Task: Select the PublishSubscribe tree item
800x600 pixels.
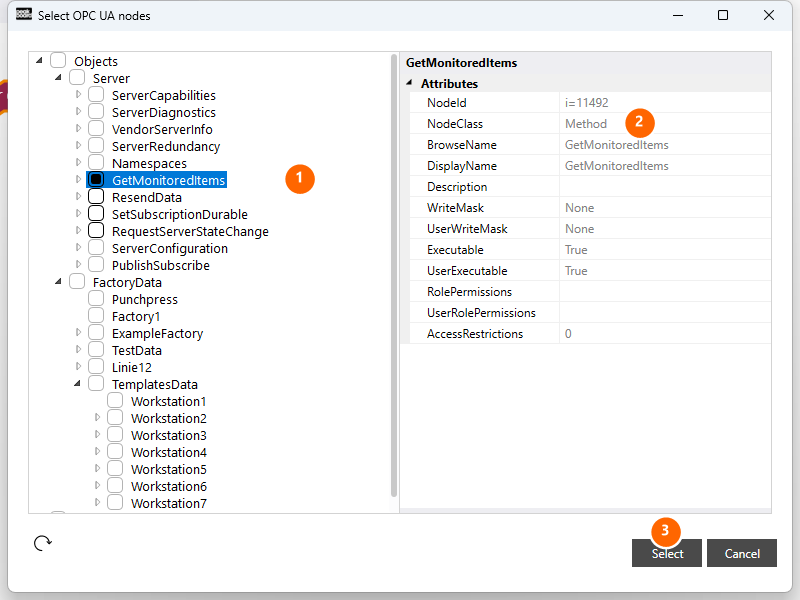Action: click(x=161, y=265)
